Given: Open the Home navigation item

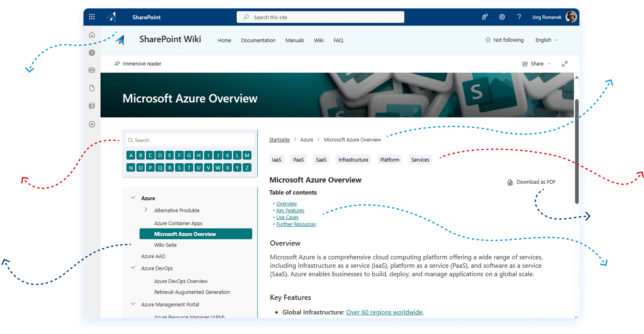Looking at the screenshot, I should point(224,40).
